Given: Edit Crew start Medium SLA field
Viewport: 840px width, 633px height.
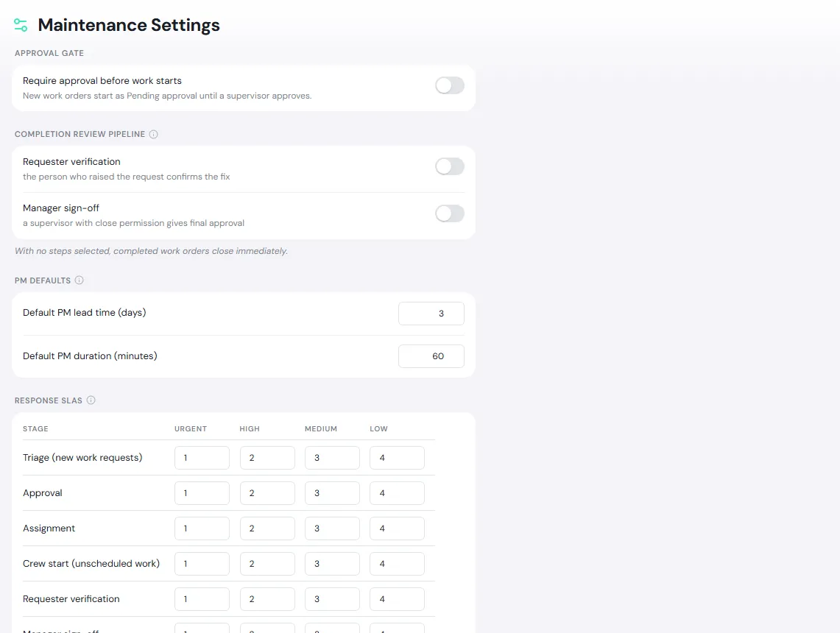Looking at the screenshot, I should pyautogui.click(x=332, y=564).
